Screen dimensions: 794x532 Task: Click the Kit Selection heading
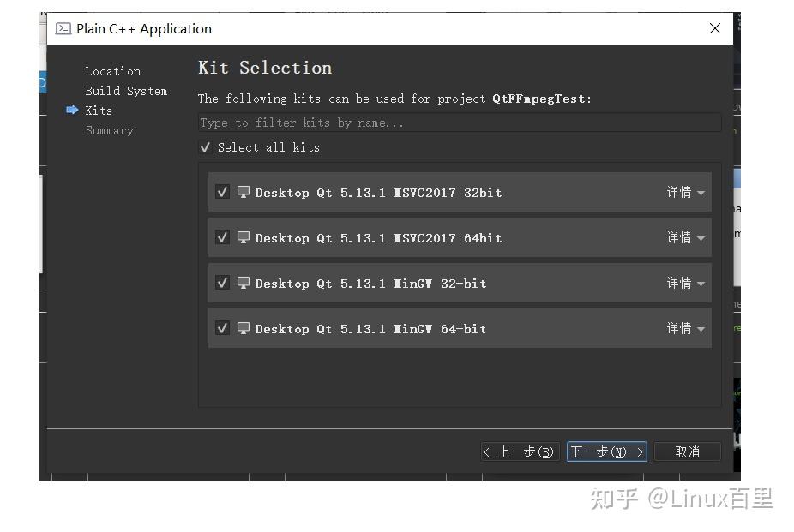265,68
